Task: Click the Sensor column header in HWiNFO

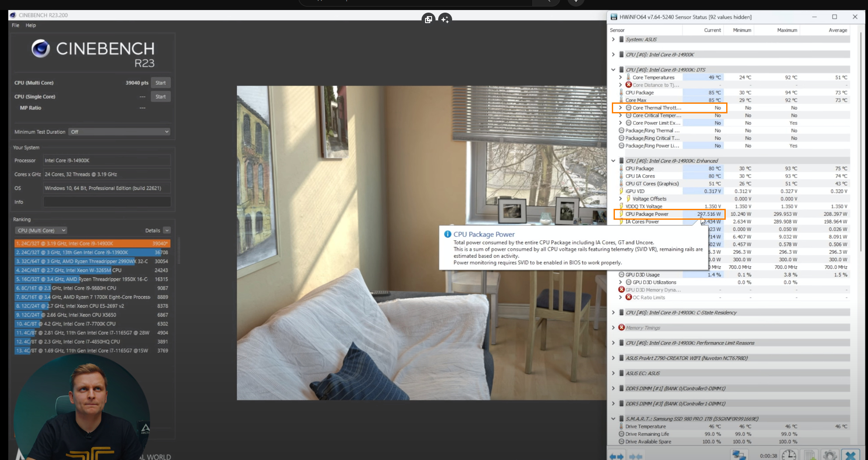Action: coord(645,30)
